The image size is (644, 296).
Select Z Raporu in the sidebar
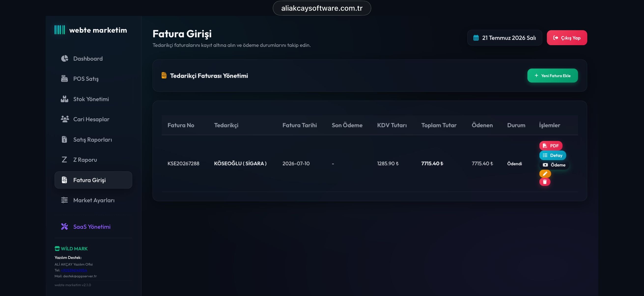pyautogui.click(x=93, y=160)
